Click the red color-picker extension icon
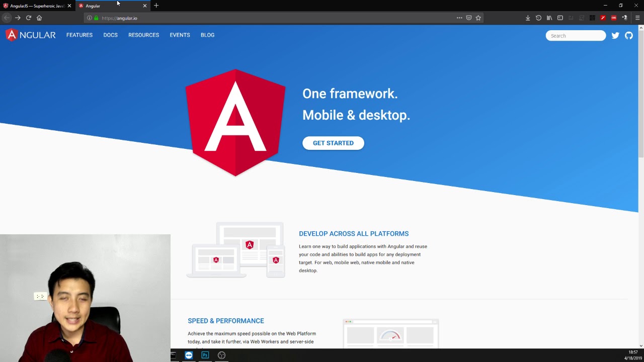Screen dimensions: 644x362 pos(603,18)
